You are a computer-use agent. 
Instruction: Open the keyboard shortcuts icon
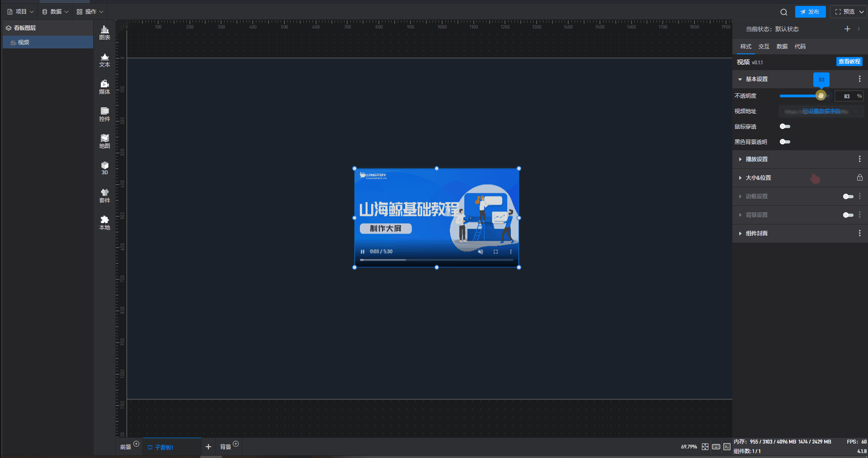point(716,447)
